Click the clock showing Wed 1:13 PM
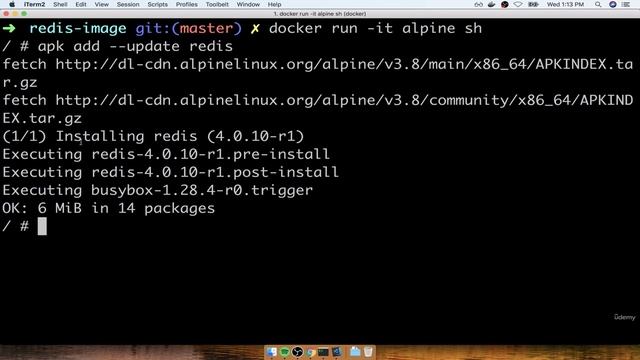 click(x=565, y=4)
